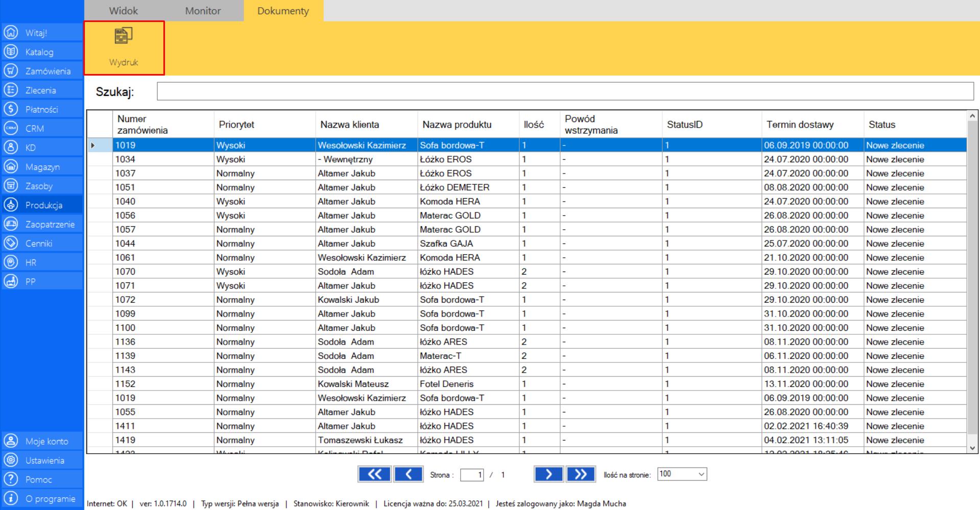980x510 pixels.
Task: Click Łóżko DEMETER product cell
Action: point(468,187)
